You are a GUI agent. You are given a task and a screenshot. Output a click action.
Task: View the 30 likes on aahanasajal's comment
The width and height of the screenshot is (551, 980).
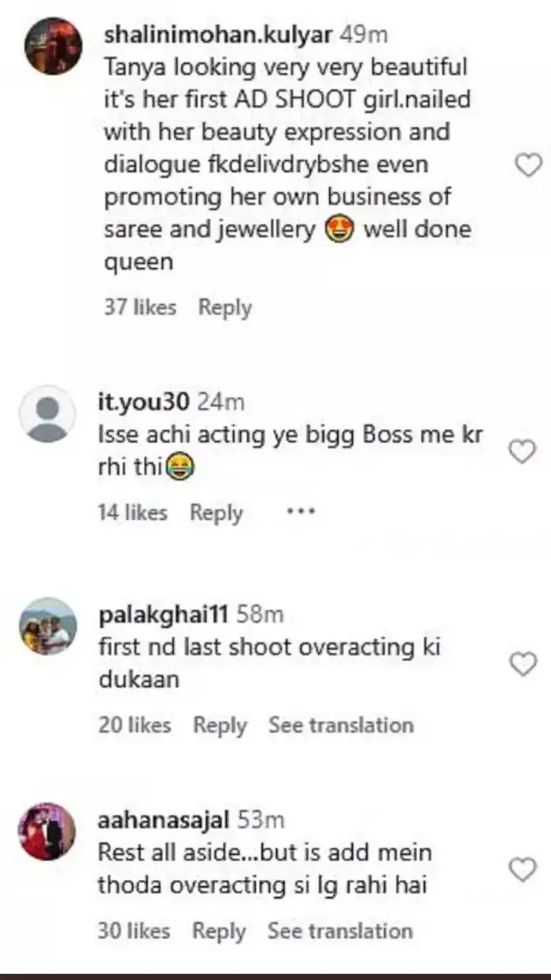[x=134, y=931]
